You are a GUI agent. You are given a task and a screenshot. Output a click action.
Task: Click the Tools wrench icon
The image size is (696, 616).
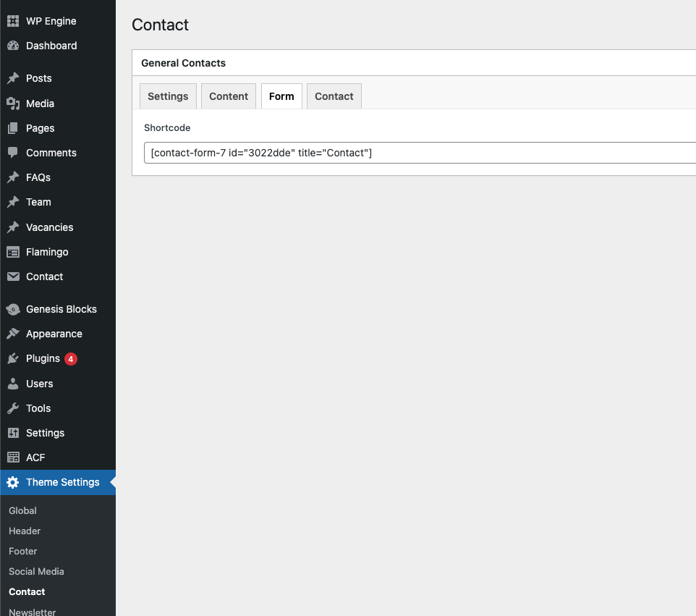pyautogui.click(x=13, y=408)
